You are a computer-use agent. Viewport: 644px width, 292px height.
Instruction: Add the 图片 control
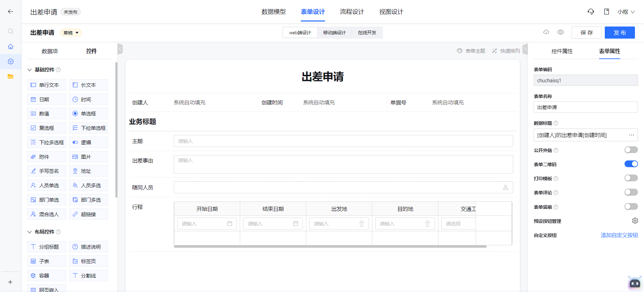pyautogui.click(x=89, y=157)
